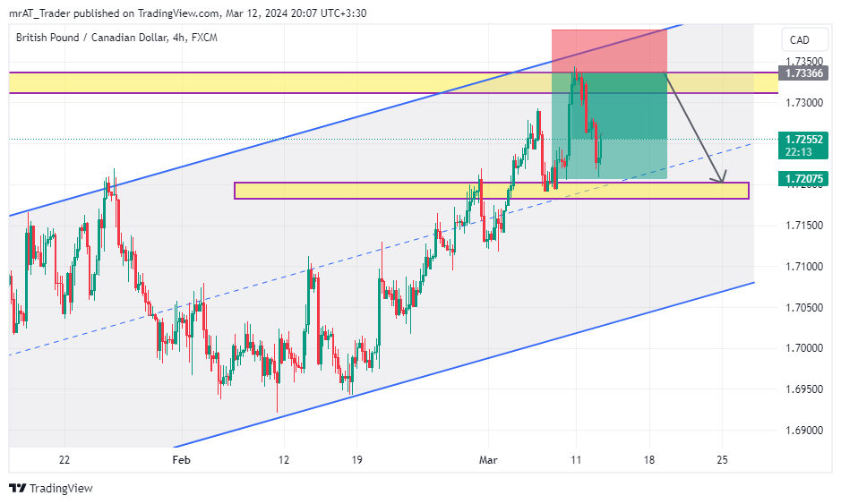Click the CAD currency label

point(799,40)
